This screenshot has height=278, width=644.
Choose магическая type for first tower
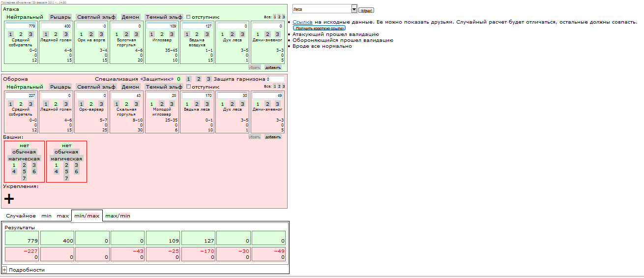pos(24,159)
